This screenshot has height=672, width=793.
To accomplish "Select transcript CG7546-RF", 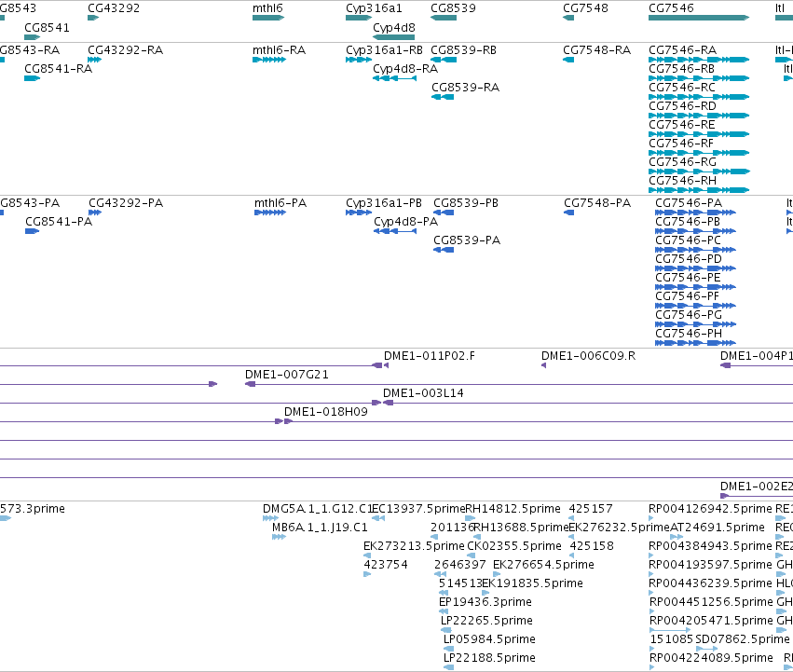I will [681, 144].
